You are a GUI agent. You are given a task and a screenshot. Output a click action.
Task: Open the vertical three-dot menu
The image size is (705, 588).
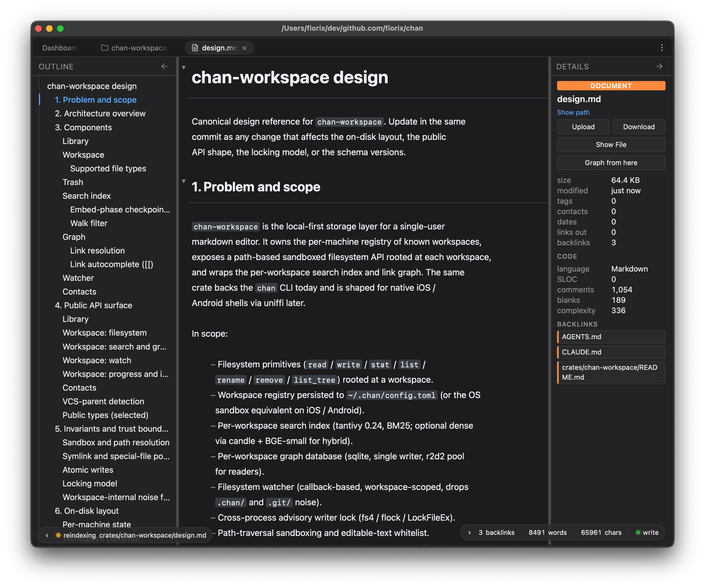click(x=662, y=48)
